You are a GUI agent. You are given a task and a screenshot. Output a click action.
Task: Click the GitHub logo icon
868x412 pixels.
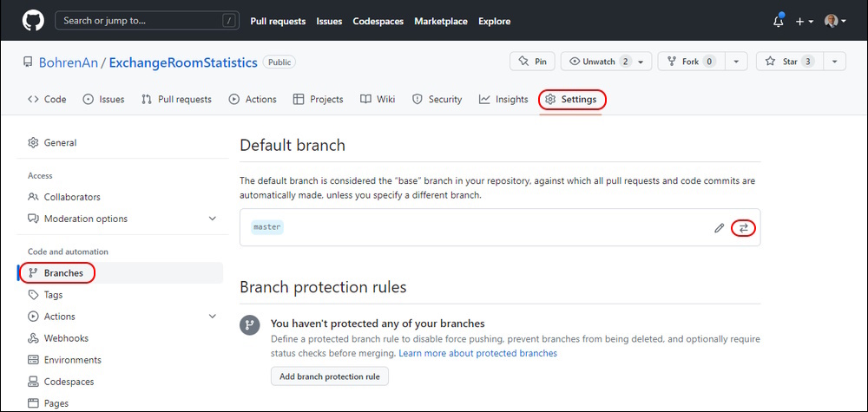33,21
